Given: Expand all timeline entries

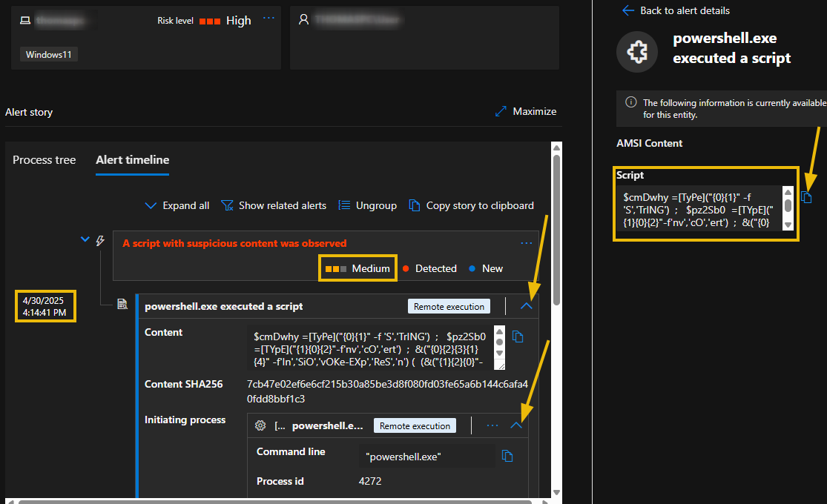Looking at the screenshot, I should coord(177,205).
